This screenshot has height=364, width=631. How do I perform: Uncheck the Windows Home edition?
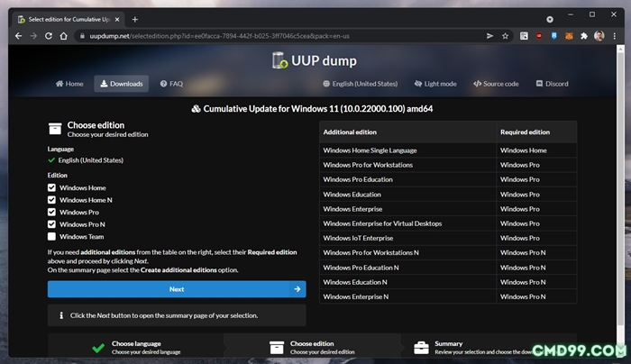51,187
